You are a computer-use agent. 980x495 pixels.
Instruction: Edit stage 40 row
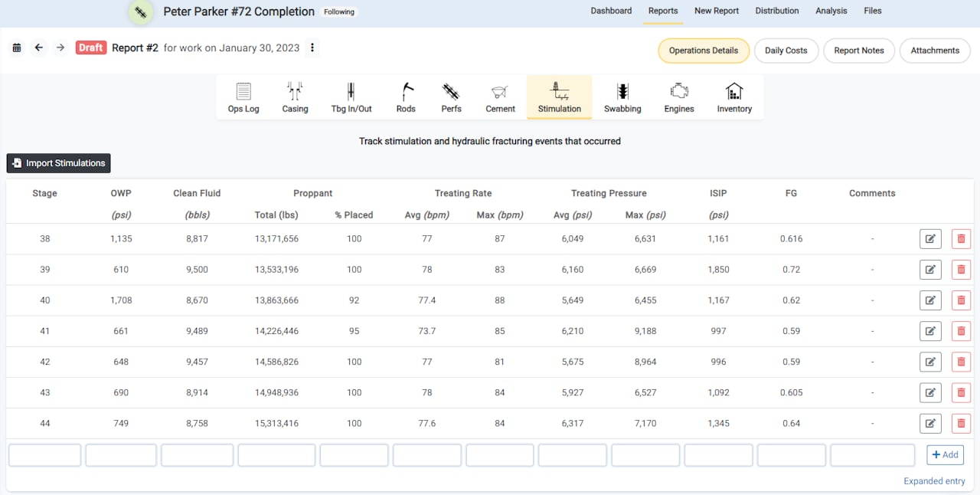coord(930,300)
